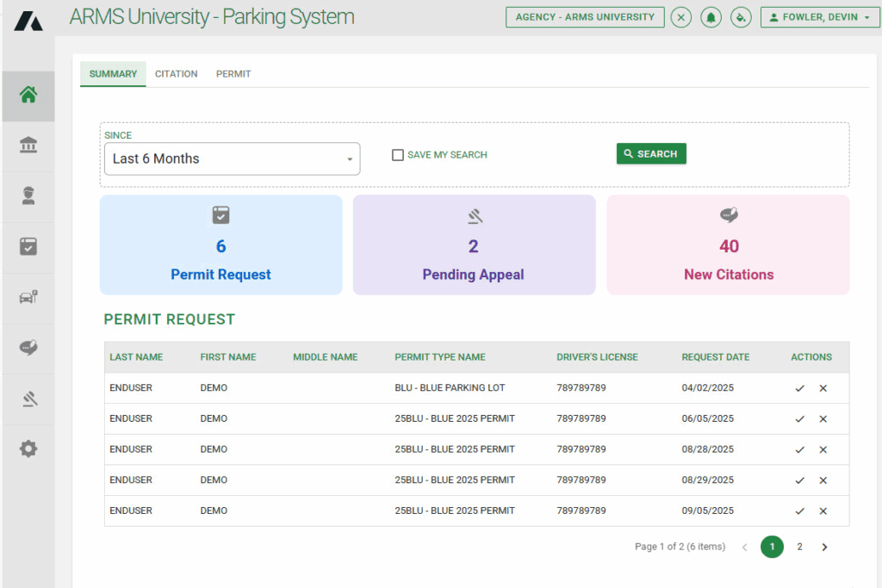Select the Home icon in the sidebar
Screen dimensions: 882x588
coord(28,96)
